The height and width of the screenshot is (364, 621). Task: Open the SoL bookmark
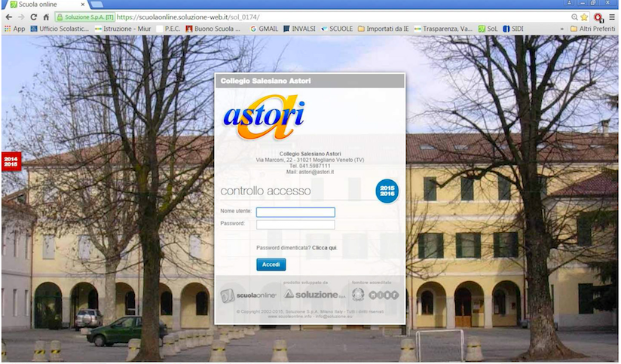[488, 29]
